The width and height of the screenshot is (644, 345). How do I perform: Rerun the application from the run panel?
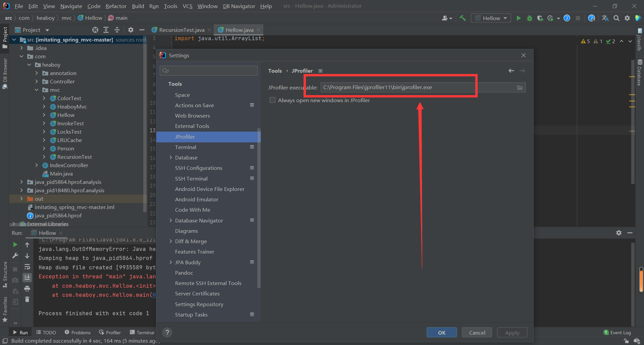click(15, 245)
